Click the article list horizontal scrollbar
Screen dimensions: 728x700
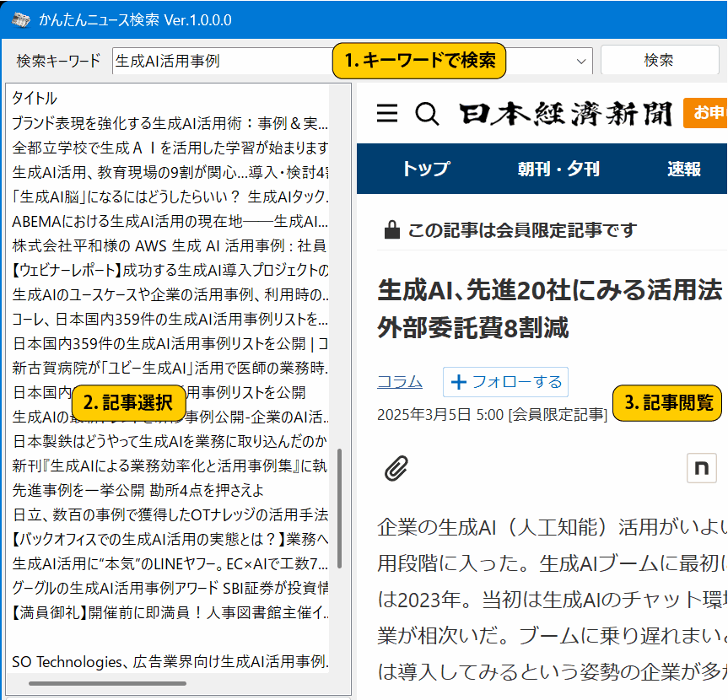pyautogui.click(x=107, y=683)
